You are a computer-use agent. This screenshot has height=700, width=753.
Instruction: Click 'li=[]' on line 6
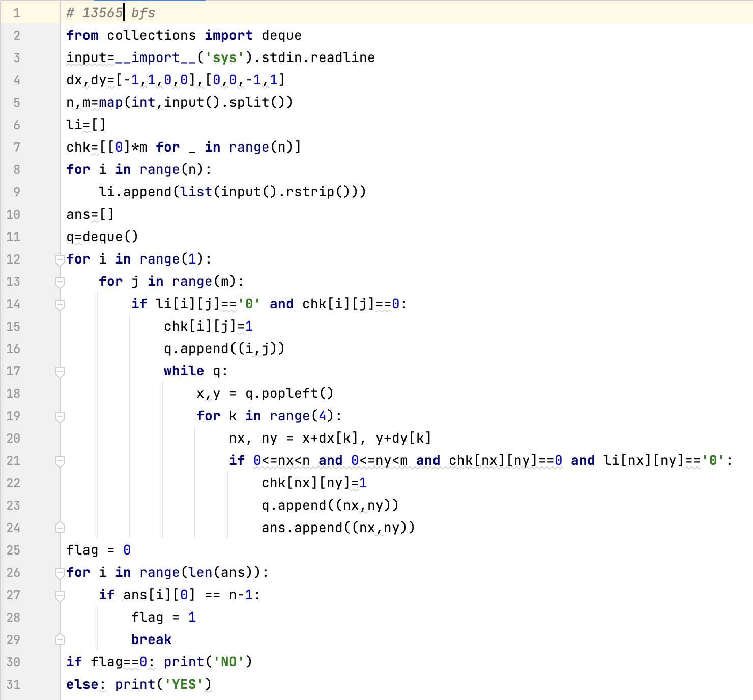point(86,125)
